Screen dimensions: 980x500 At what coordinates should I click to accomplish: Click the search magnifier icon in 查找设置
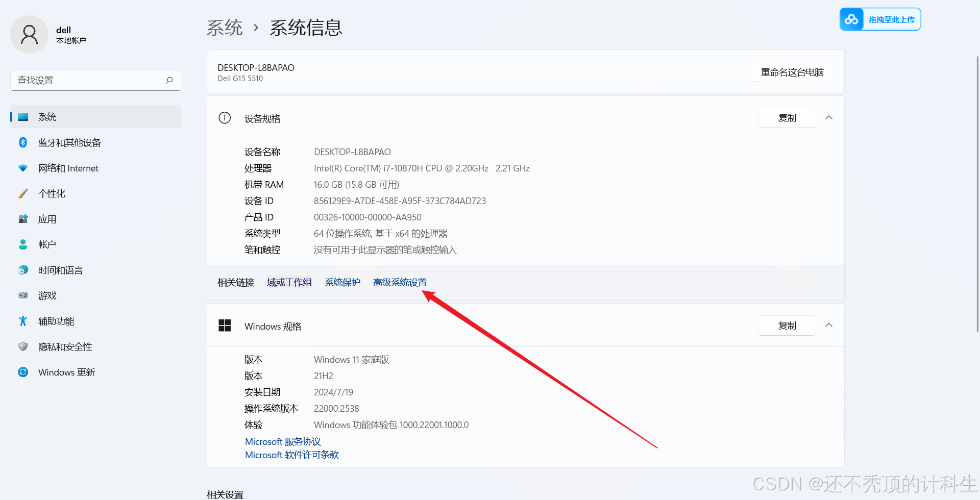click(169, 80)
